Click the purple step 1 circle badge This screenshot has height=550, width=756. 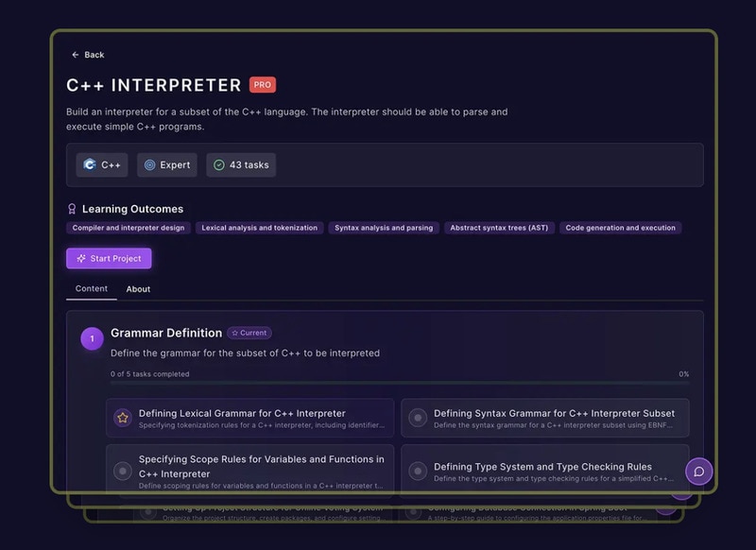92,338
